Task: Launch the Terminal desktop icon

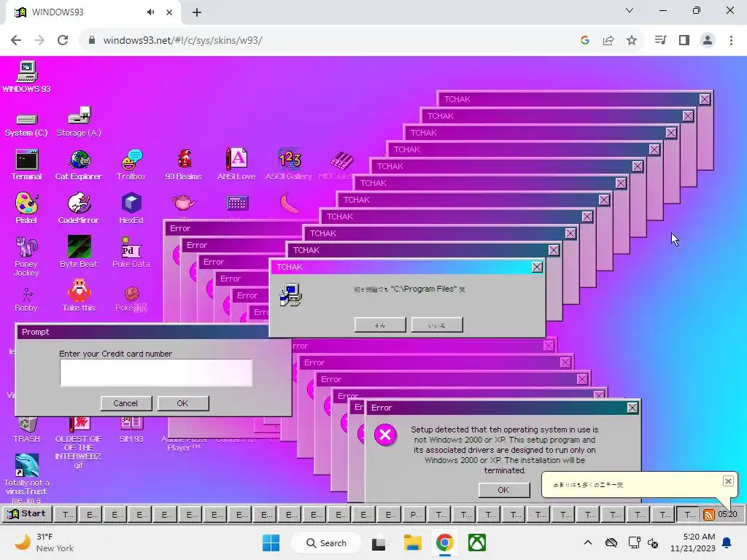Action: tap(27, 165)
